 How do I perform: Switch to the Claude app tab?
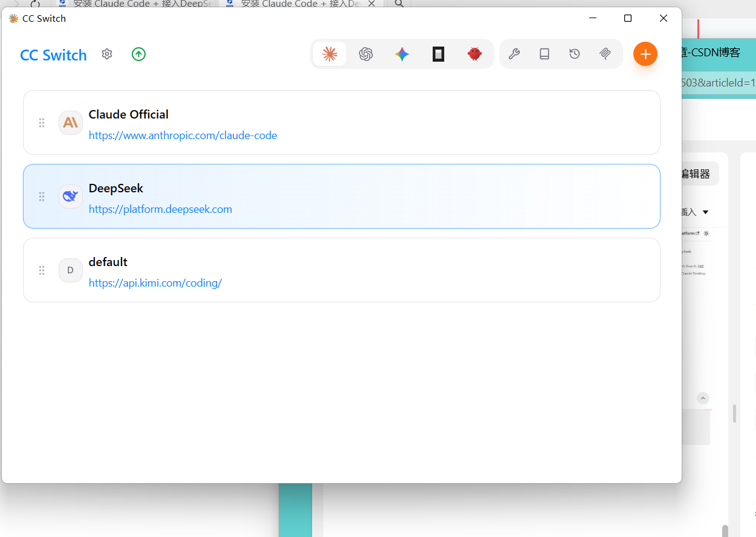[330, 54]
